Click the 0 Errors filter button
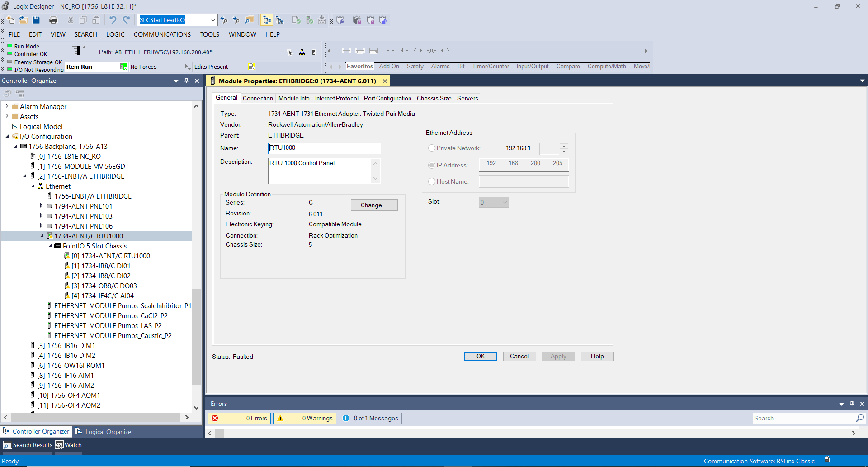The height and width of the screenshot is (467, 868). pos(239,418)
